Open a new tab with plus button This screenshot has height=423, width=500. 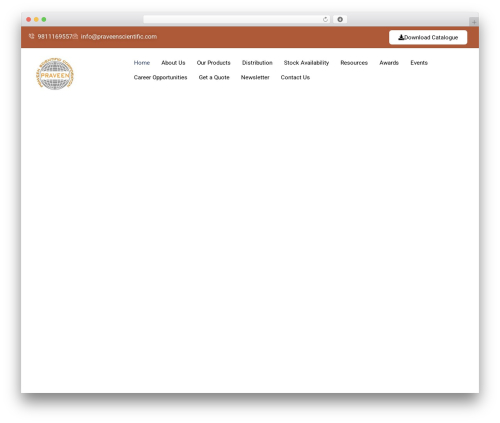474,22
